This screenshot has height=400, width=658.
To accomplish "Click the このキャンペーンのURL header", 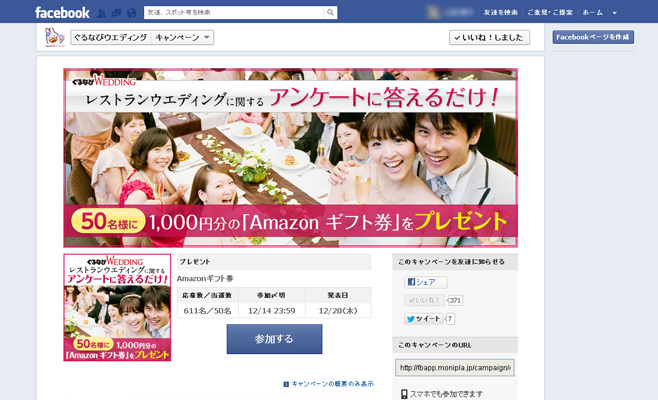I will click(x=455, y=345).
